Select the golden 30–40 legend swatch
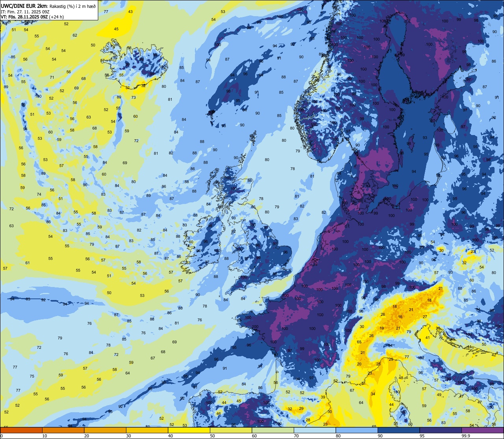 tap(147, 430)
